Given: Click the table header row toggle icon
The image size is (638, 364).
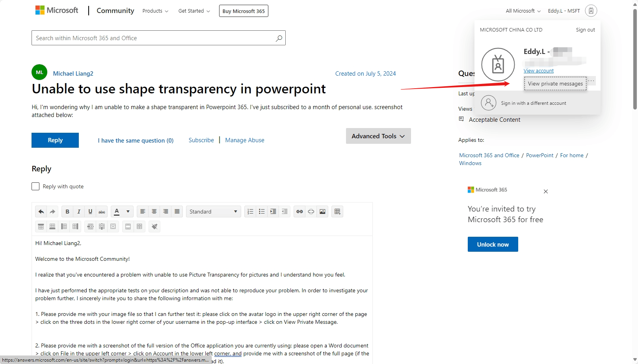Looking at the screenshot, I should pos(128,227).
